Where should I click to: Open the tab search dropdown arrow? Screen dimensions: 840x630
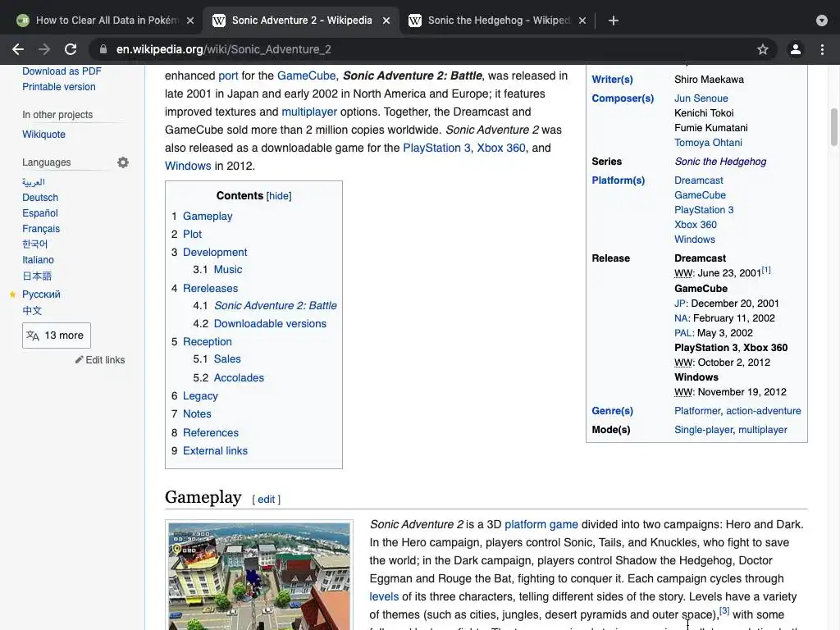tap(822, 21)
